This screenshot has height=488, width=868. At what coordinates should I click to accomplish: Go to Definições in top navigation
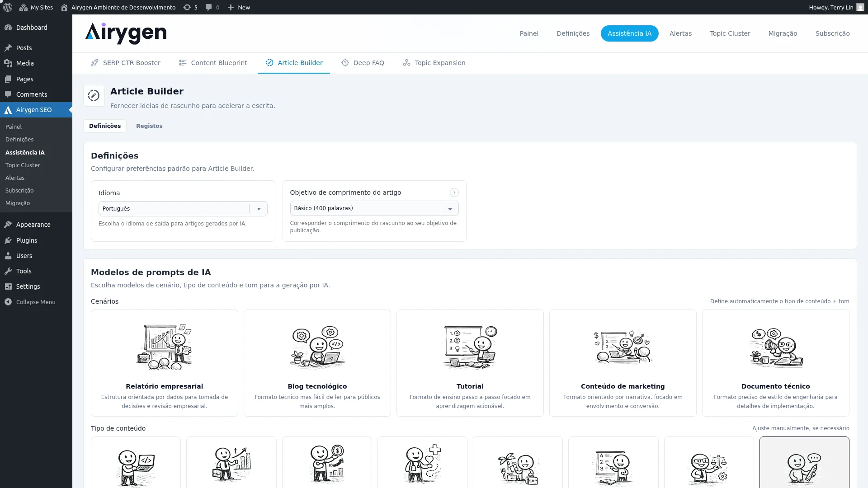[x=573, y=33]
